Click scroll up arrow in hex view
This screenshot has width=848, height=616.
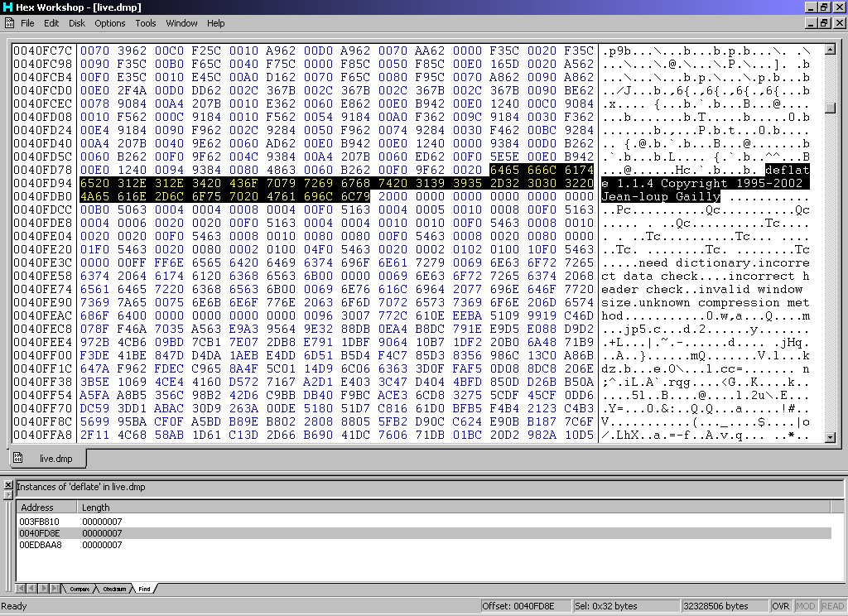[830, 50]
